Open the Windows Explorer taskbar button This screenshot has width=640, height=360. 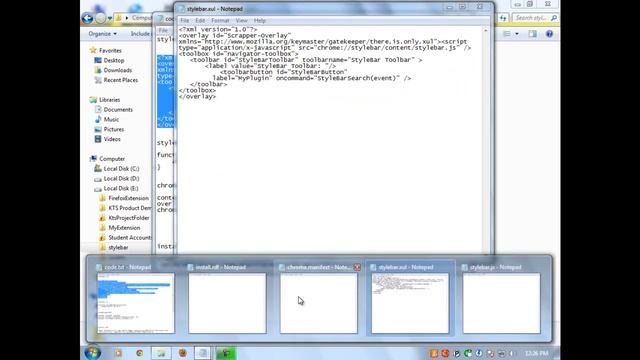(x=161, y=353)
